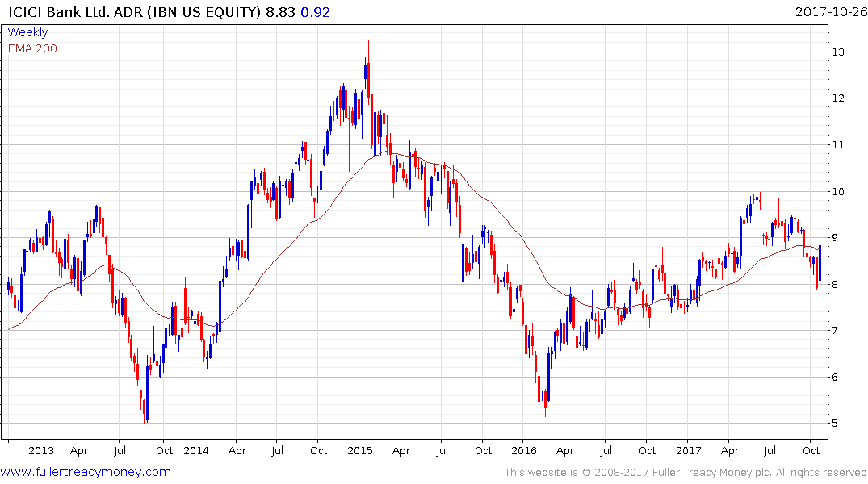
Task: Click the final Oct axis label after 2017
Action: (x=811, y=450)
